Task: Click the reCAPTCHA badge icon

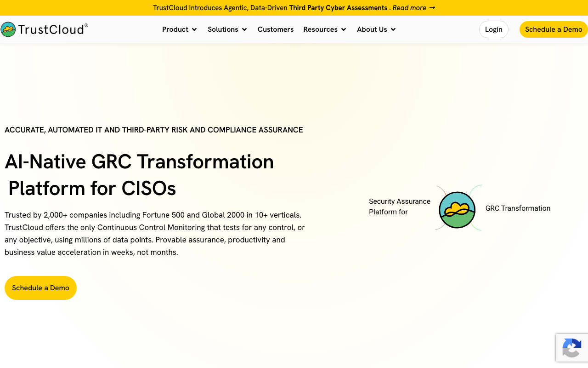Action: 571,347
